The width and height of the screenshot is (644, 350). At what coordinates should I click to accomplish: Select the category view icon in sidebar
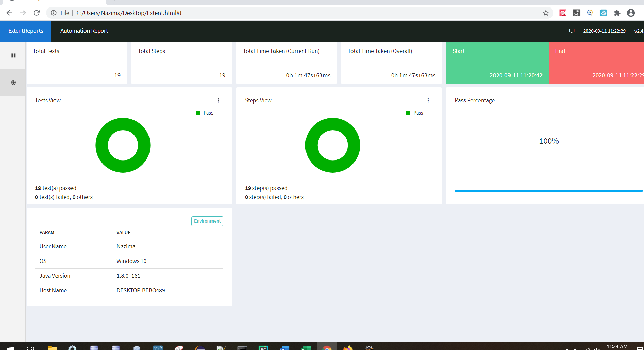13,82
